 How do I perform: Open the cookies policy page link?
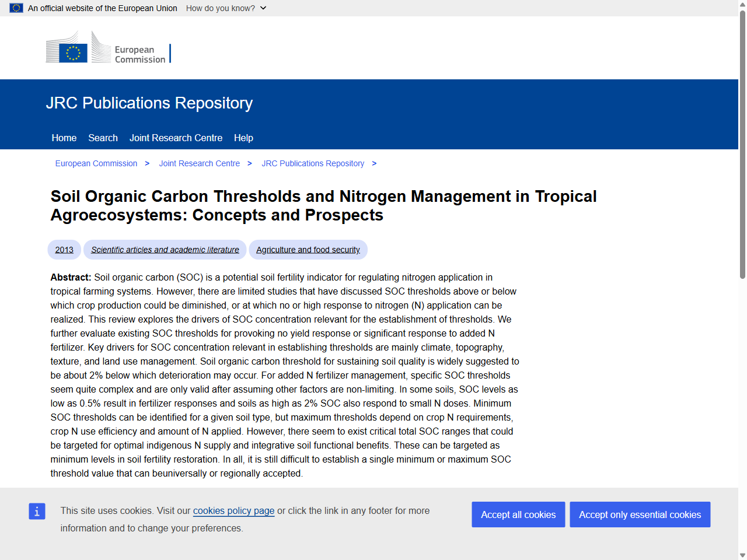pyautogui.click(x=233, y=511)
